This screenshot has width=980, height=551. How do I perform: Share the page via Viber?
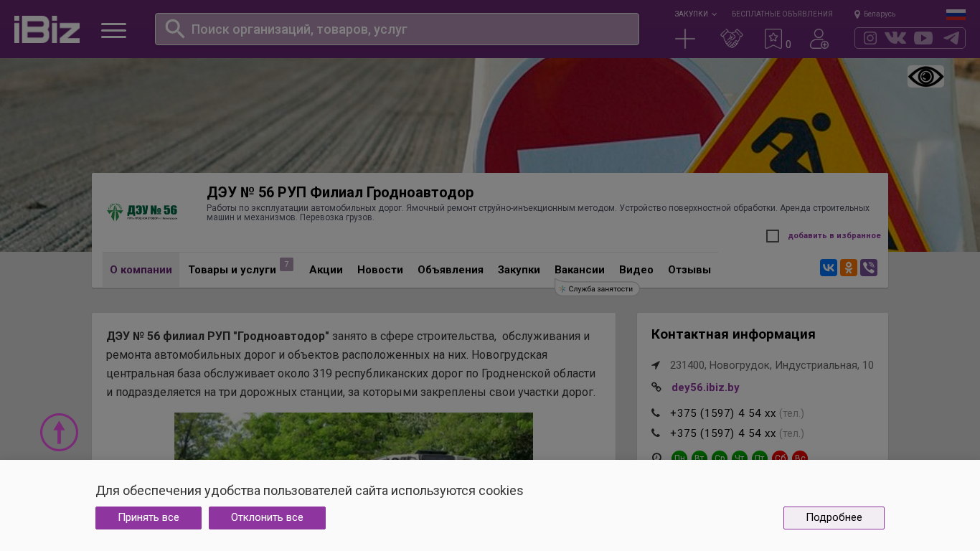coord(869,268)
